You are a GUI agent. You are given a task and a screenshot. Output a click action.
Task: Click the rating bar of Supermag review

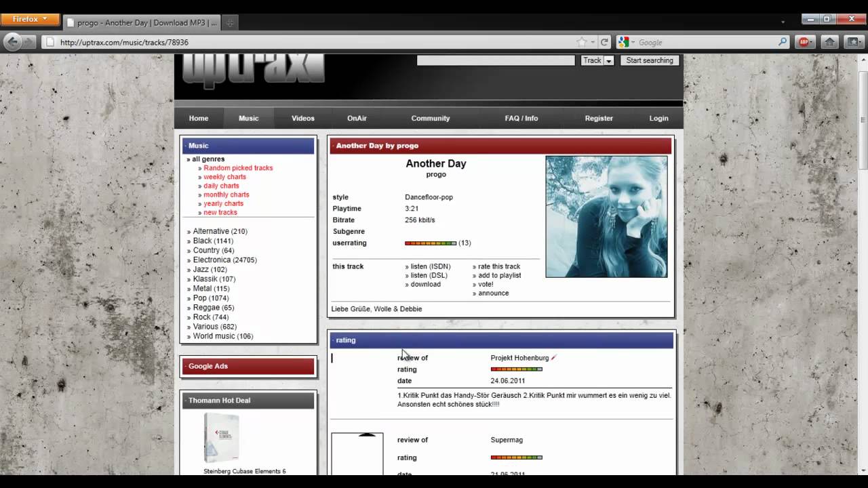coord(517,457)
